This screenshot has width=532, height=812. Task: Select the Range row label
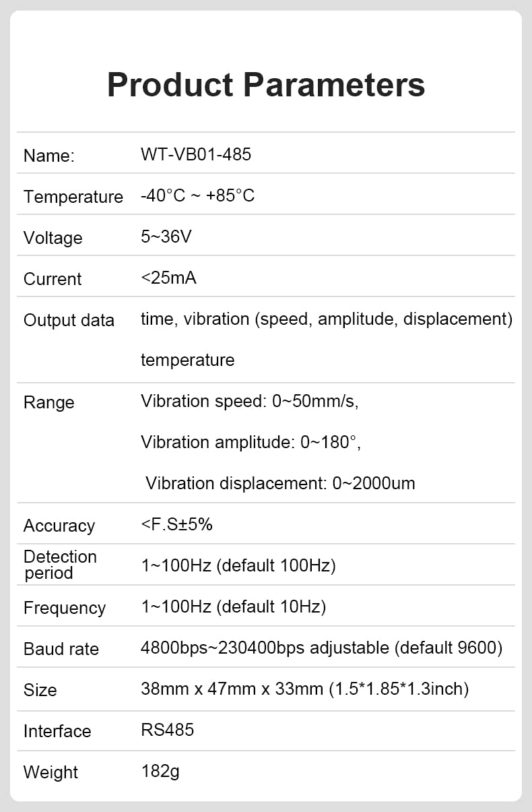tap(48, 402)
